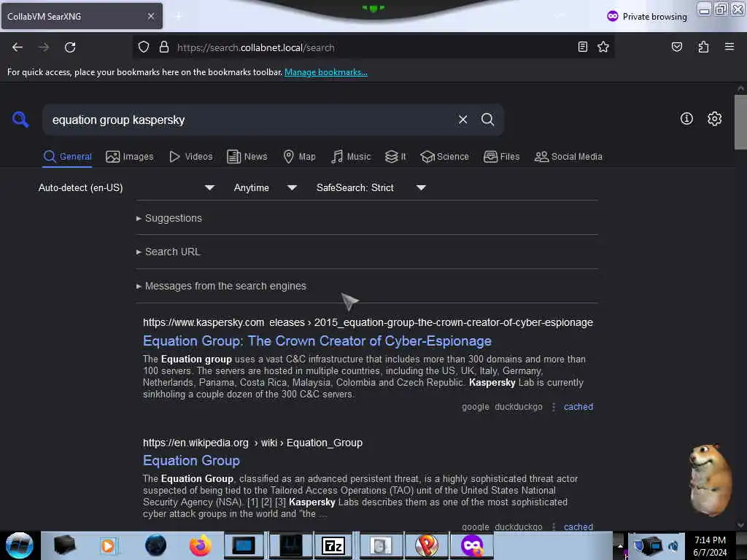747x560 pixels.
Task: Select the General search tab
Action: coord(67,157)
